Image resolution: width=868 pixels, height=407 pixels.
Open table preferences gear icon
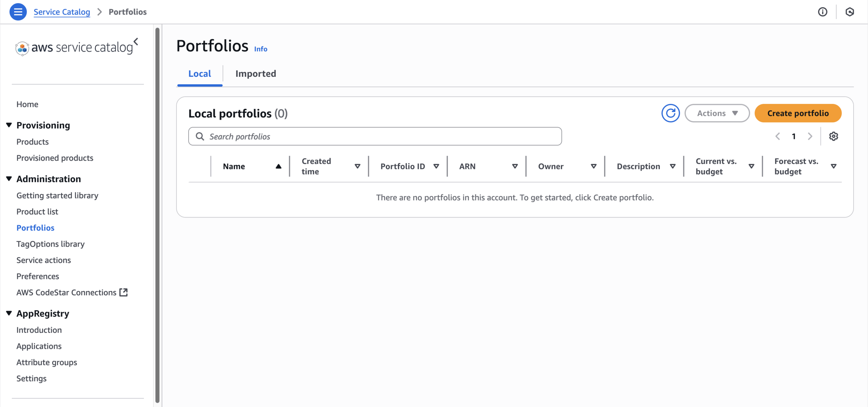tap(833, 136)
